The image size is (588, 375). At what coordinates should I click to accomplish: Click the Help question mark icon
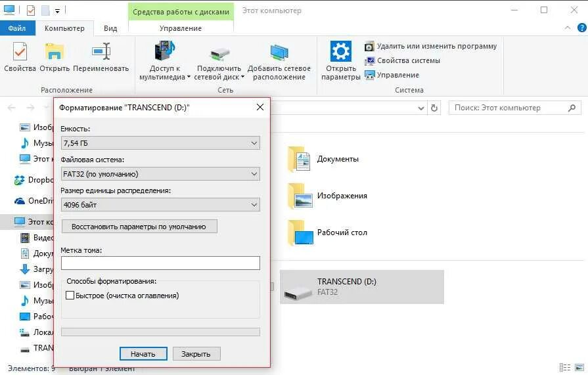point(581,28)
